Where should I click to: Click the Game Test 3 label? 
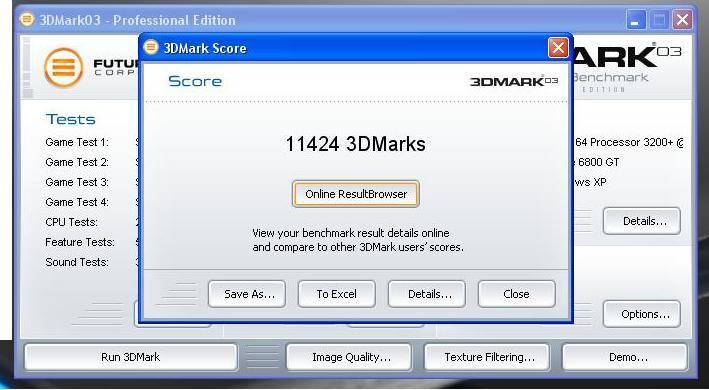tap(77, 182)
